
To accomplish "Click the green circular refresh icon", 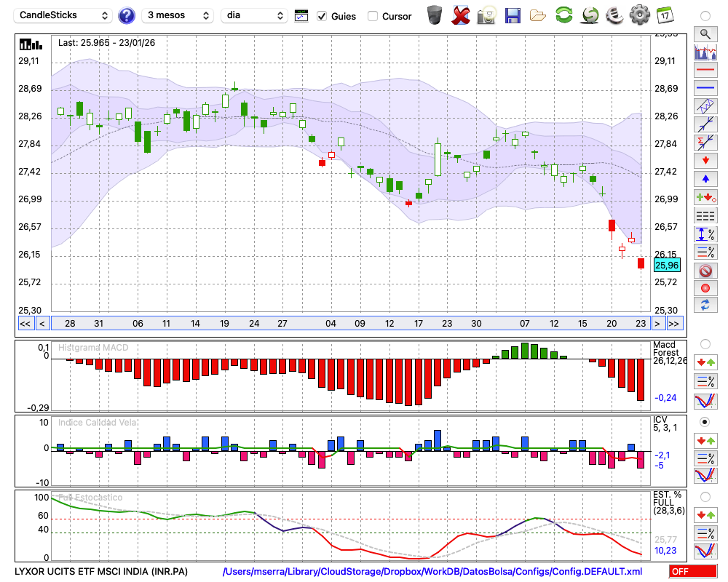I will click(563, 15).
